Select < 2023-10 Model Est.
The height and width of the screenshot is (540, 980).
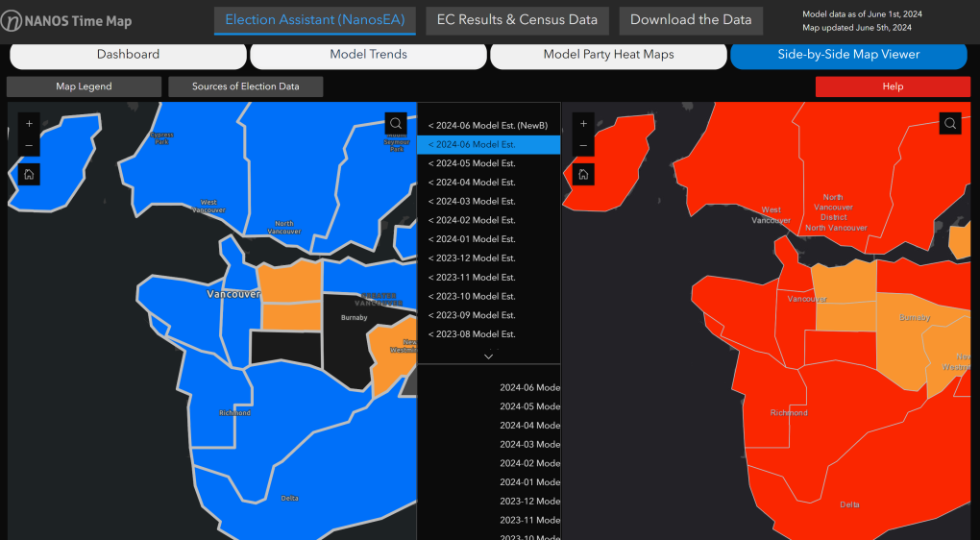tap(488, 296)
